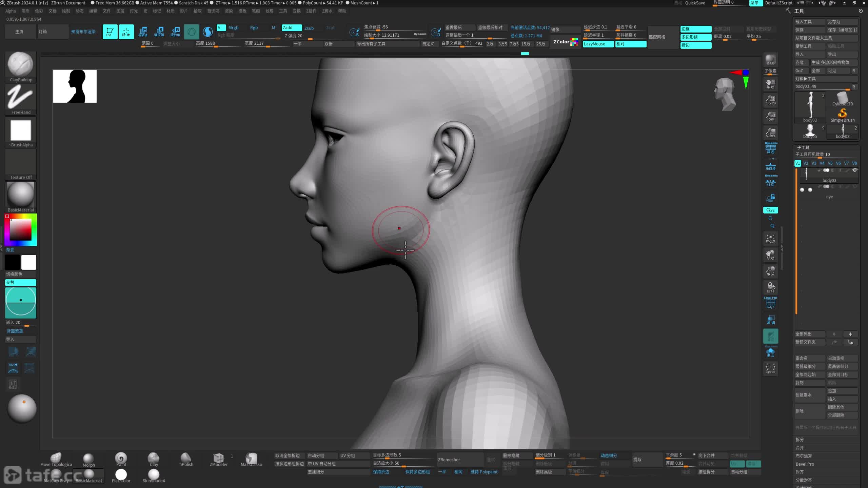Click the ZRemesher button

[x=460, y=460]
